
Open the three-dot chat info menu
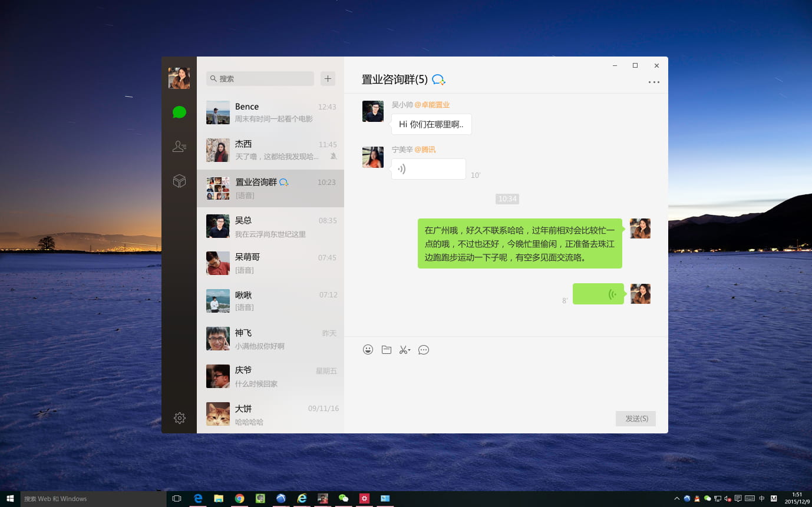653,82
